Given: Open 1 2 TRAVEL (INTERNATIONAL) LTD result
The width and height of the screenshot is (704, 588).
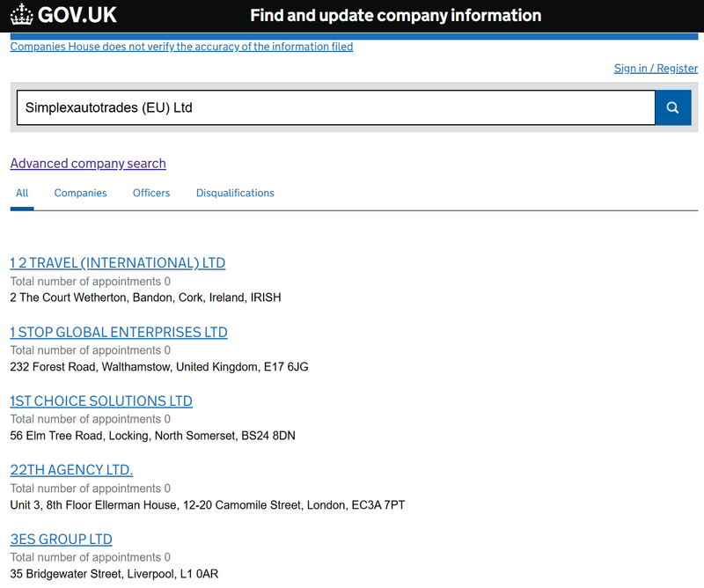Looking at the screenshot, I should (x=118, y=263).
